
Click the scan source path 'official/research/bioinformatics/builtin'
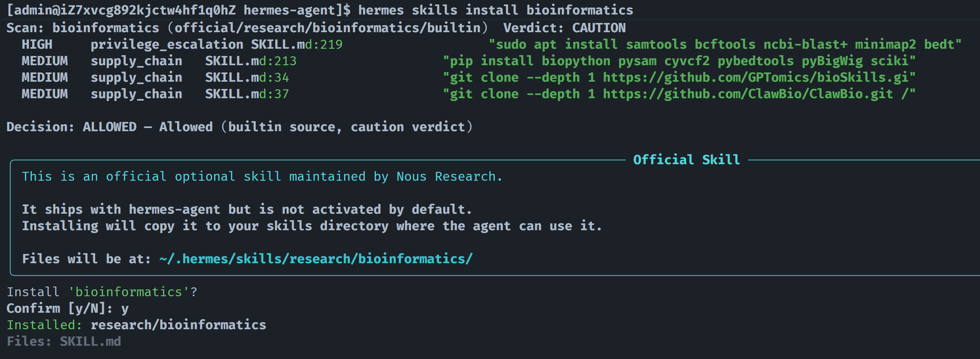327,28
